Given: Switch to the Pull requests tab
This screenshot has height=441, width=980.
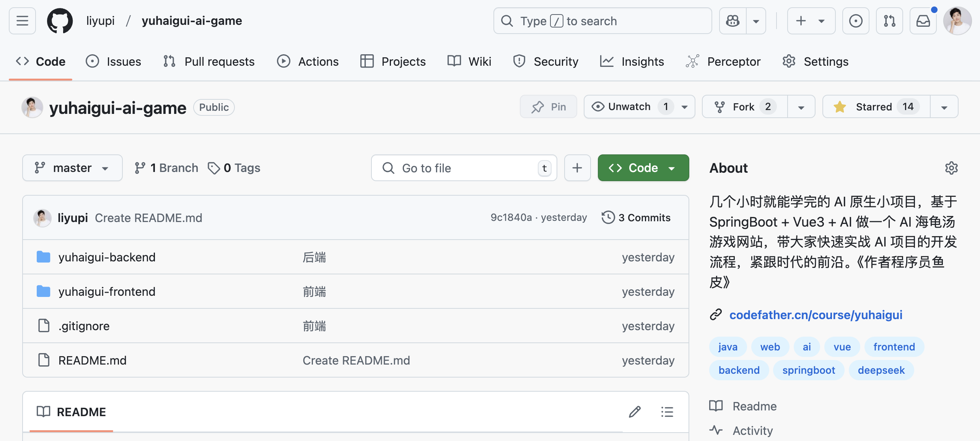Looking at the screenshot, I should [209, 62].
